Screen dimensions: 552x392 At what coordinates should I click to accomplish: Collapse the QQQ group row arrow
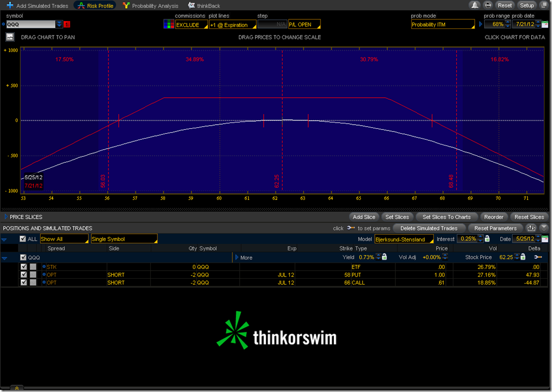point(5,258)
